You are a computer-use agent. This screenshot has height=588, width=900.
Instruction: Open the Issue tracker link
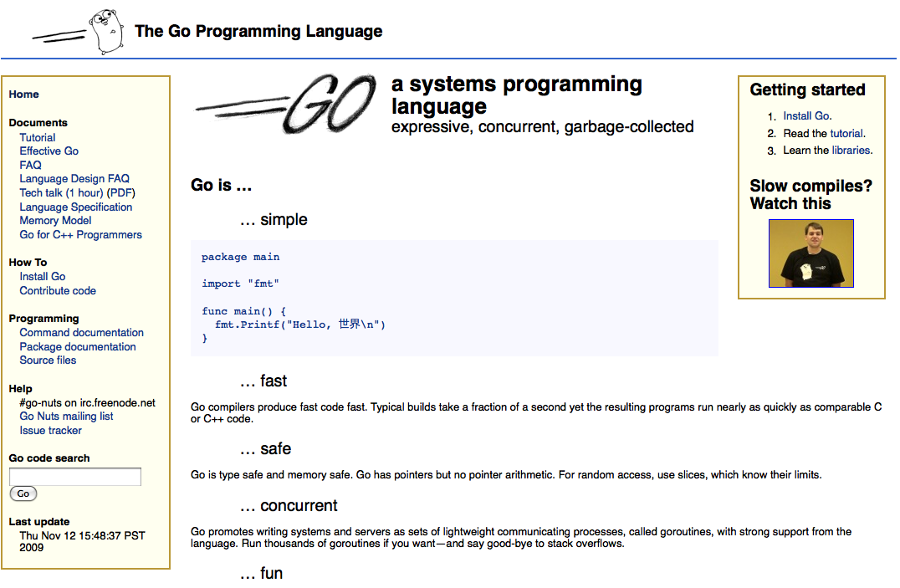coord(50,431)
